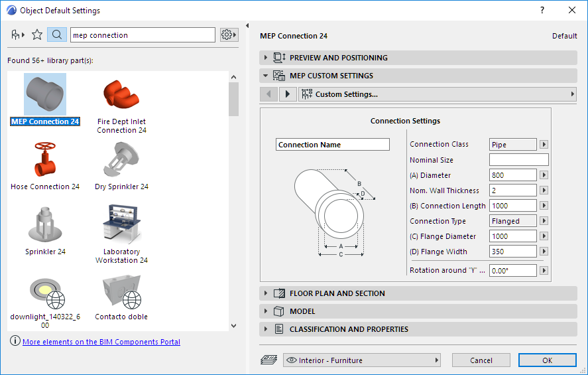Open Connection Type Flanged dropdown

[x=512, y=221]
